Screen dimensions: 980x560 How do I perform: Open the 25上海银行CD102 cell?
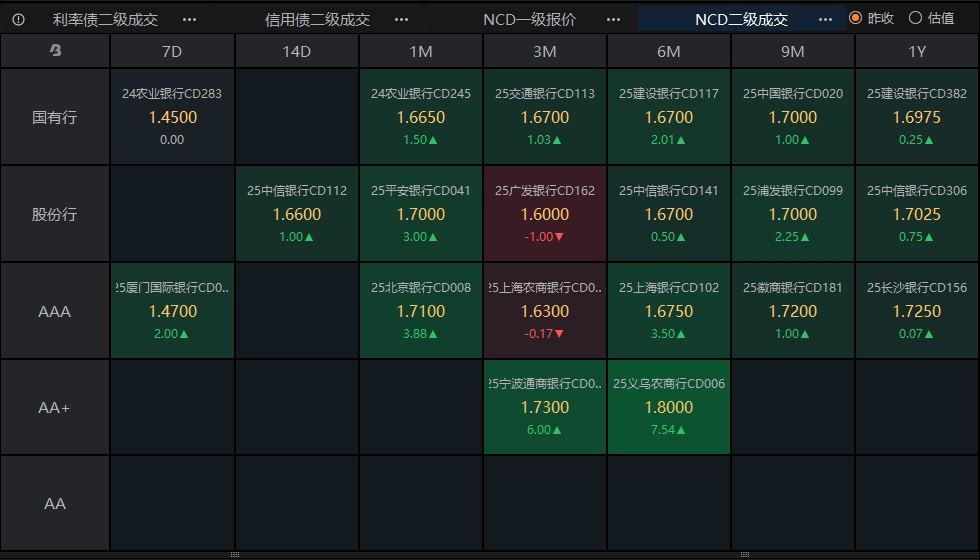pos(669,311)
